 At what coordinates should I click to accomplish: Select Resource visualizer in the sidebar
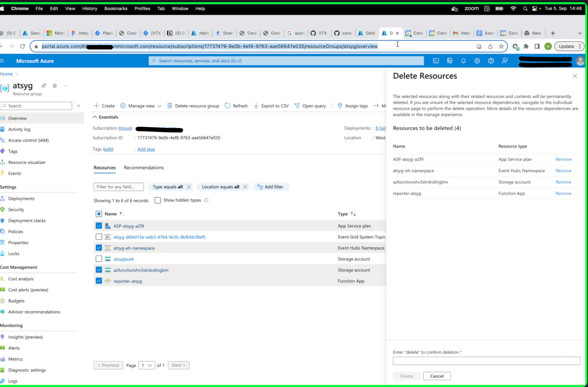[x=27, y=162]
